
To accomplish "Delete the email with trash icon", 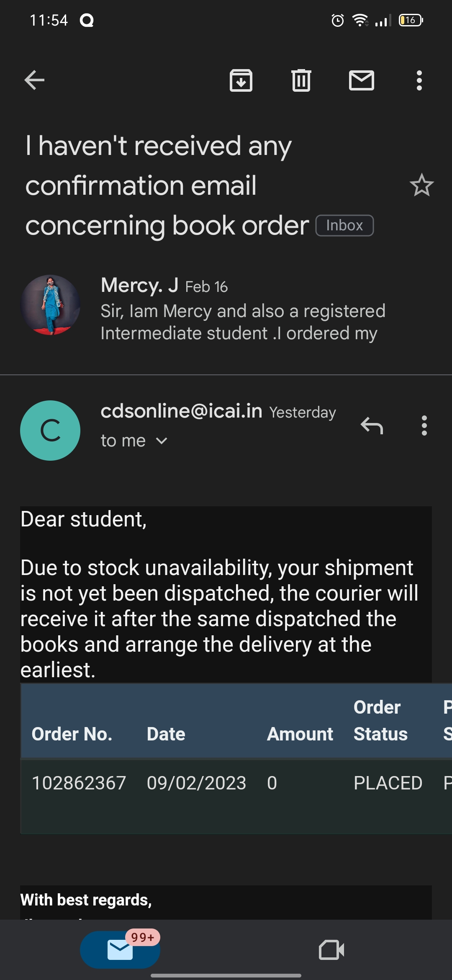I will click(301, 80).
